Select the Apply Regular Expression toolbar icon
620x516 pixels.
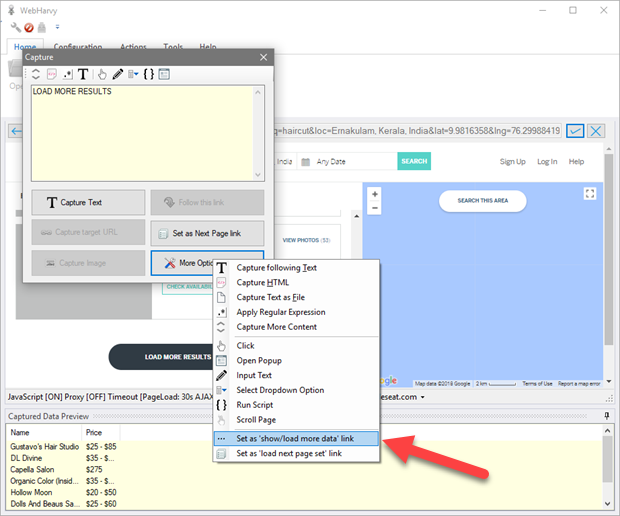click(x=67, y=74)
